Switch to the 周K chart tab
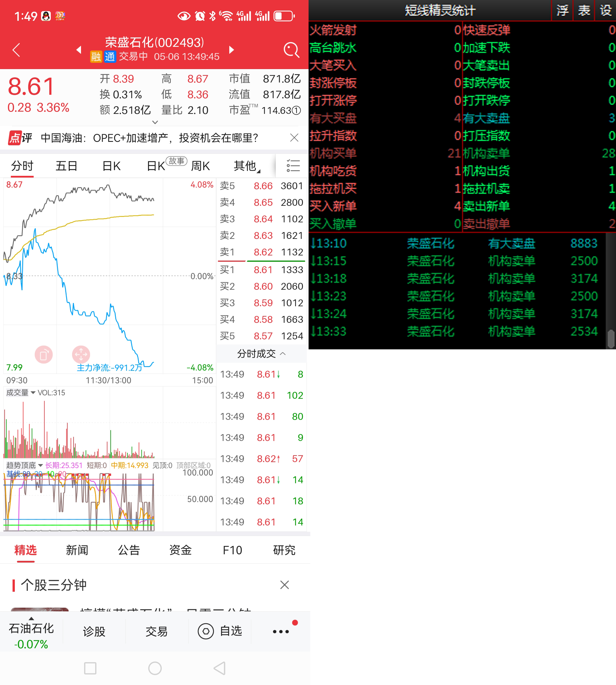 pos(200,166)
